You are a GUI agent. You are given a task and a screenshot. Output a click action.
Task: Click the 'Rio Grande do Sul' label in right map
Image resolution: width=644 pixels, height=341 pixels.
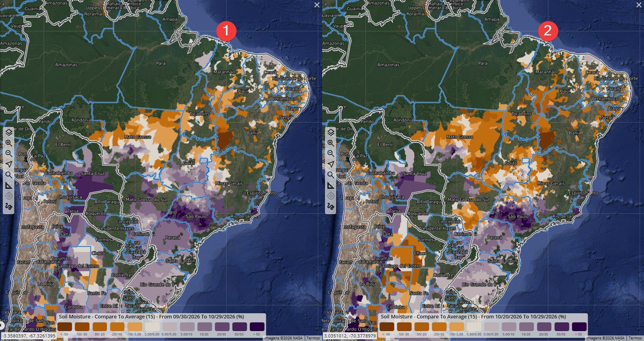pyautogui.click(x=481, y=284)
